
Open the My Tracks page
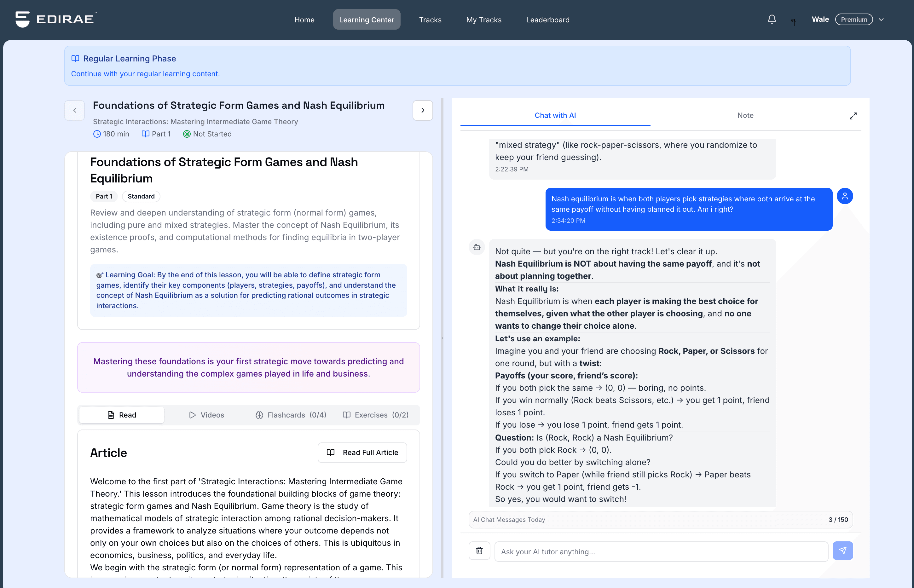point(483,20)
